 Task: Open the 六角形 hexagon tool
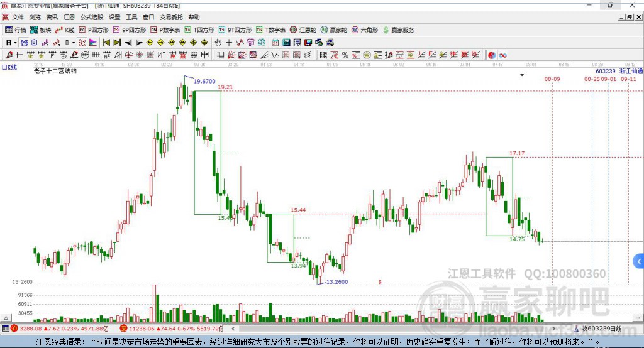tap(365, 30)
